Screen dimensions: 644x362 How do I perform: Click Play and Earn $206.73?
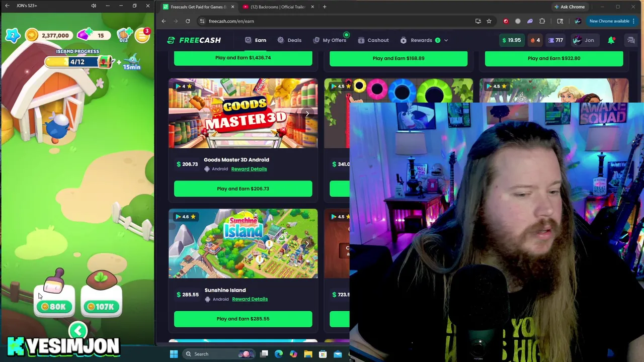(243, 189)
